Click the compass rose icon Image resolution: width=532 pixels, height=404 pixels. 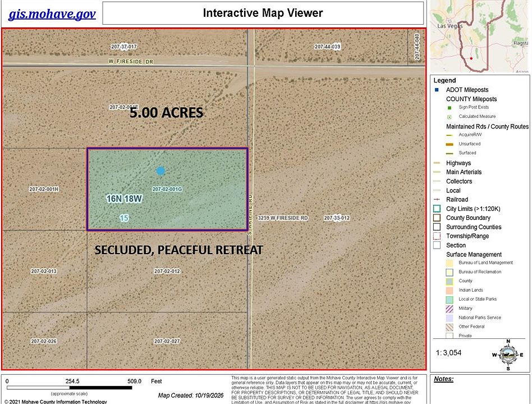point(508,355)
